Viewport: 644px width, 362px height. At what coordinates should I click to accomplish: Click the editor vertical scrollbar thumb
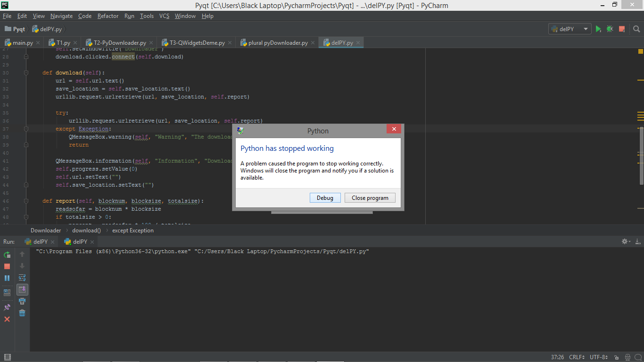click(641, 156)
